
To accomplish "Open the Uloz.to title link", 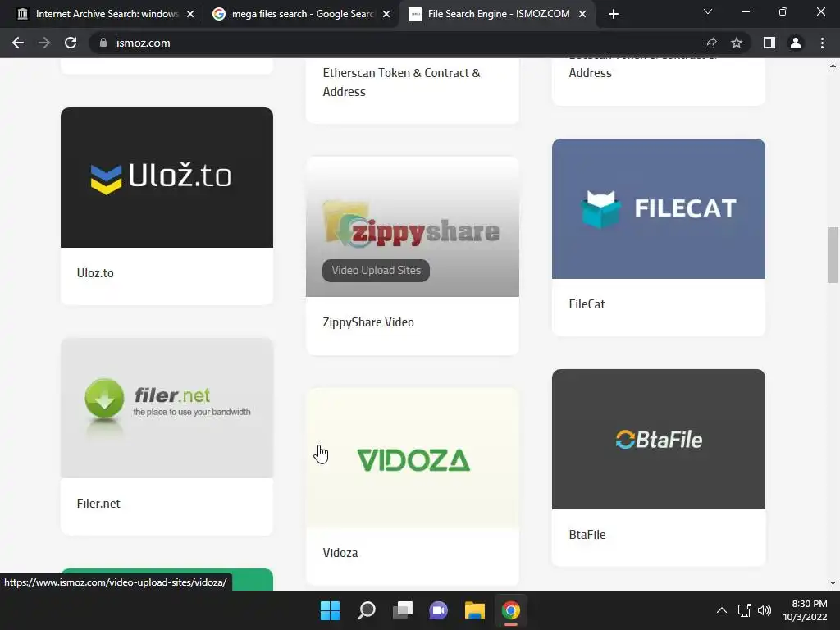I will pyautogui.click(x=95, y=273).
